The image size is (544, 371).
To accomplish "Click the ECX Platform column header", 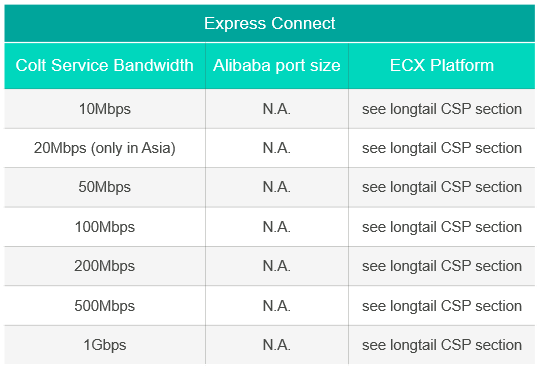I will 442,65.
